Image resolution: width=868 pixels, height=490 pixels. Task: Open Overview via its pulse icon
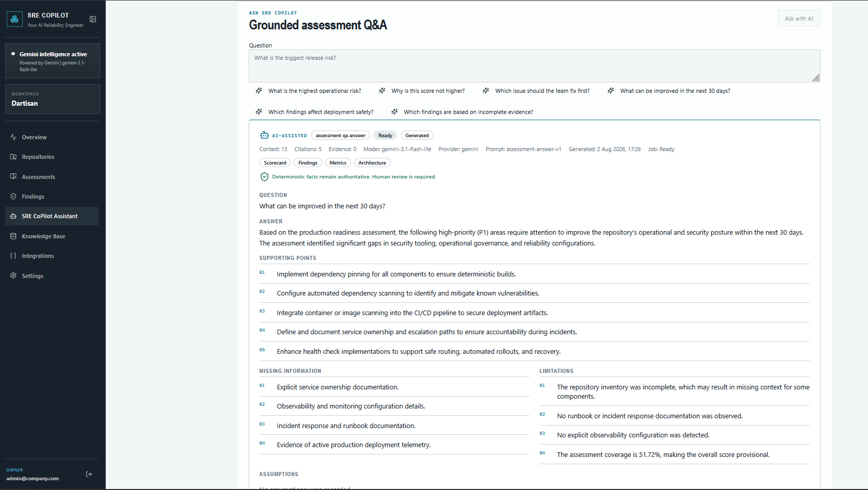pyautogui.click(x=13, y=137)
